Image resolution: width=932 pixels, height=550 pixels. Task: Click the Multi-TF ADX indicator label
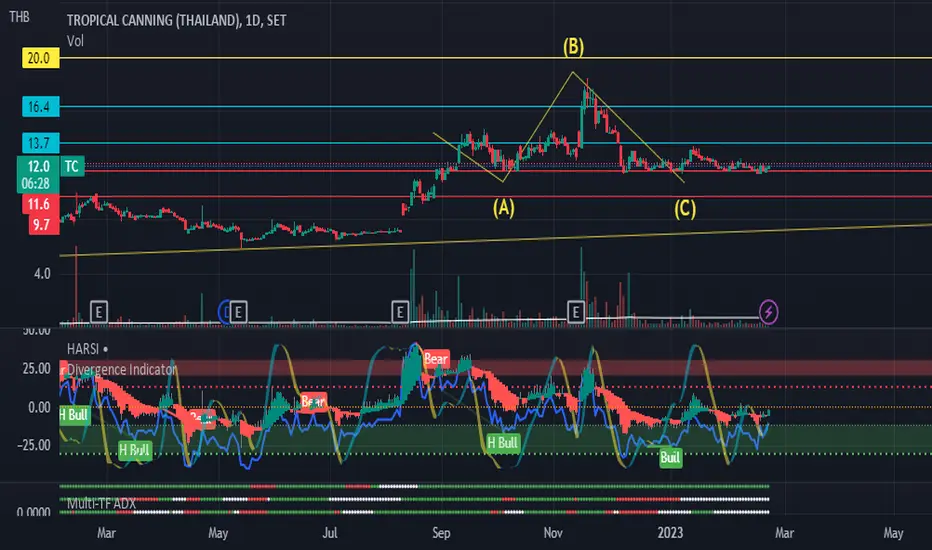click(101, 504)
